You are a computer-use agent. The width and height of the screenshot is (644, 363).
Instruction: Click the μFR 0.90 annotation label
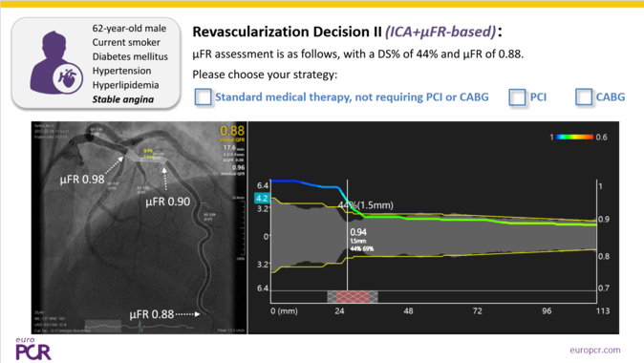[x=168, y=202]
